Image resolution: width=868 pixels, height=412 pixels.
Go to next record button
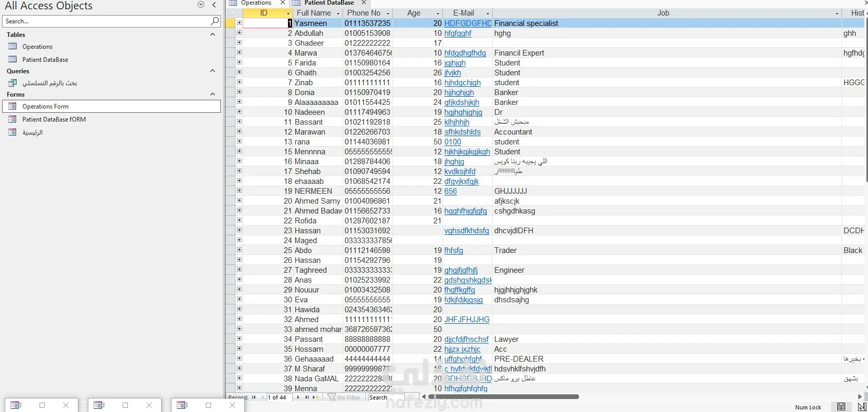[298, 397]
